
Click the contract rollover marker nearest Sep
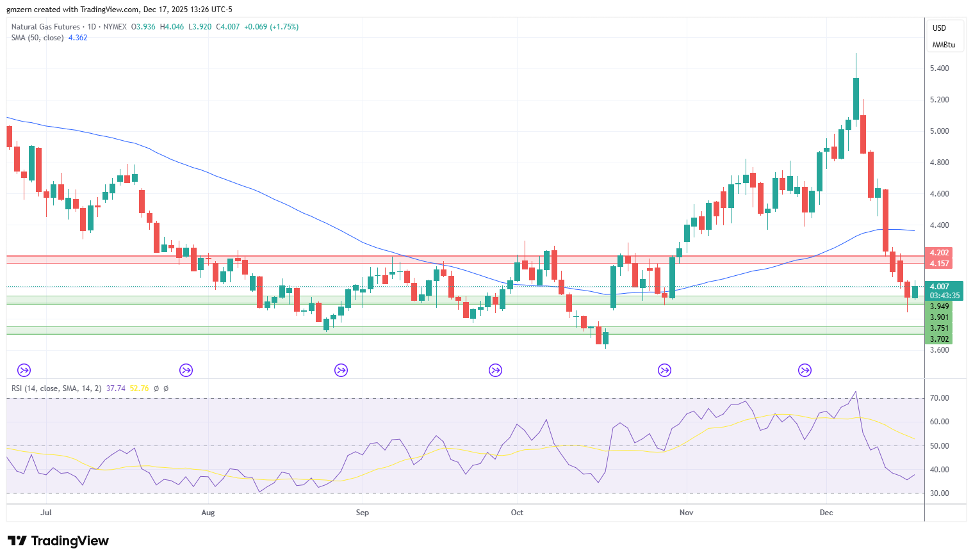click(x=341, y=370)
